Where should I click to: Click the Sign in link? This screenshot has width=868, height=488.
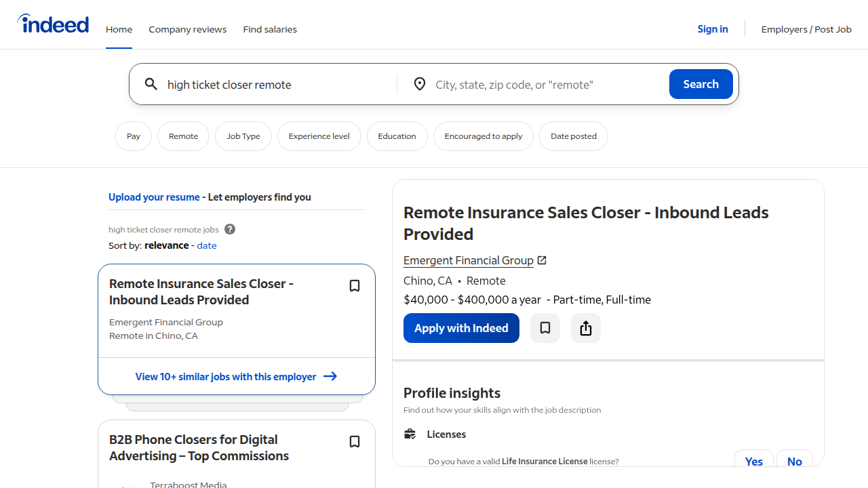tap(713, 29)
